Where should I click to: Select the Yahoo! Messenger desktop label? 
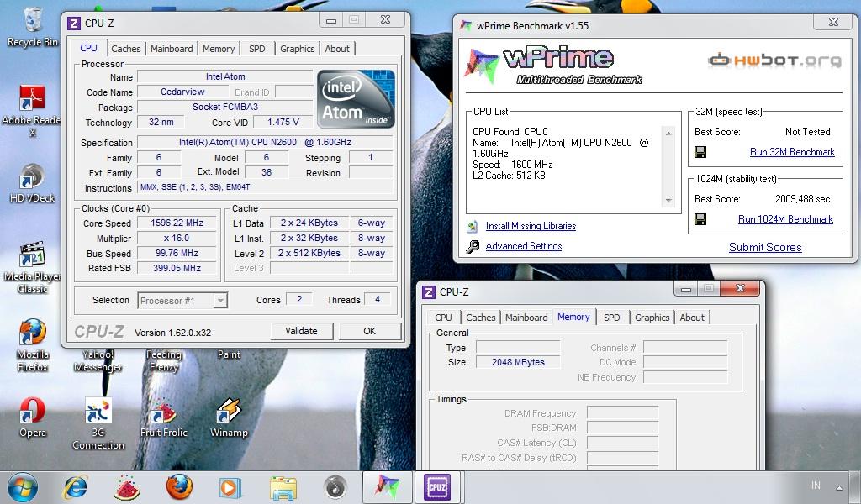tap(98, 361)
